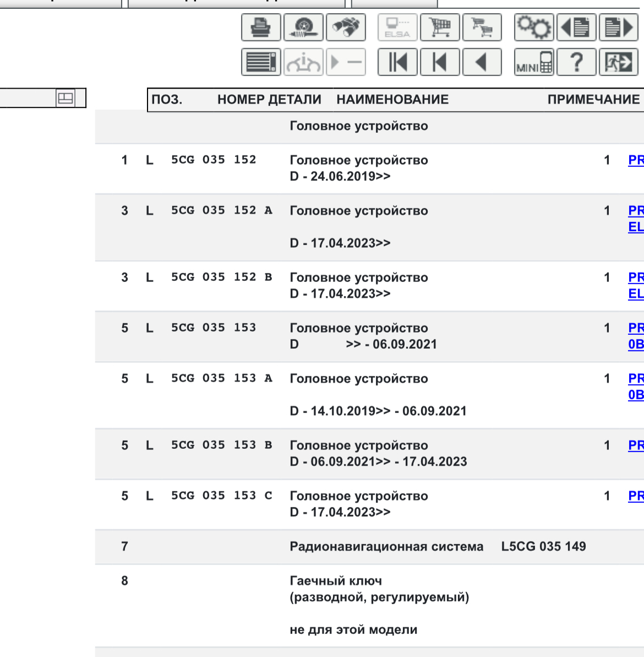
Task: Open PR link for part 5CG 035 152 B
Action: 636,278
